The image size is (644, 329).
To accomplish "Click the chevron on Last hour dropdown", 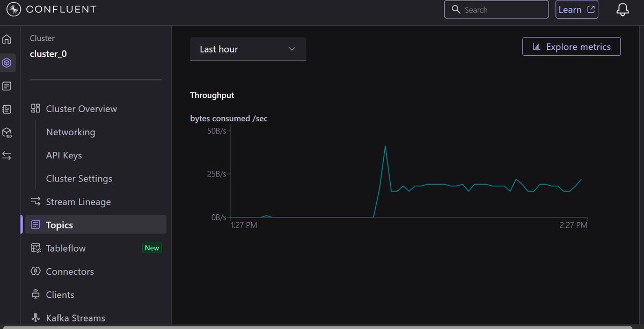I will (x=292, y=49).
